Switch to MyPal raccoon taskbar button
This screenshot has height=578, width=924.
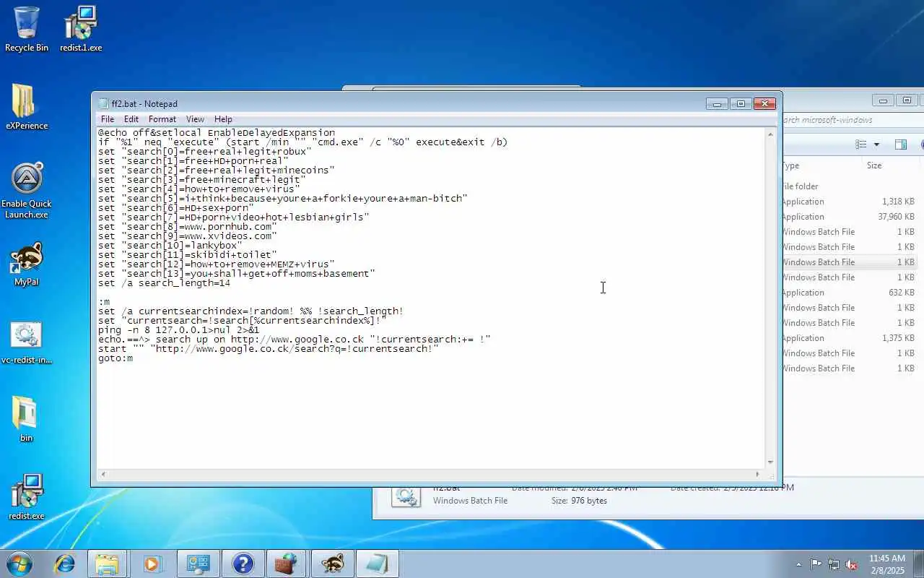(x=332, y=564)
